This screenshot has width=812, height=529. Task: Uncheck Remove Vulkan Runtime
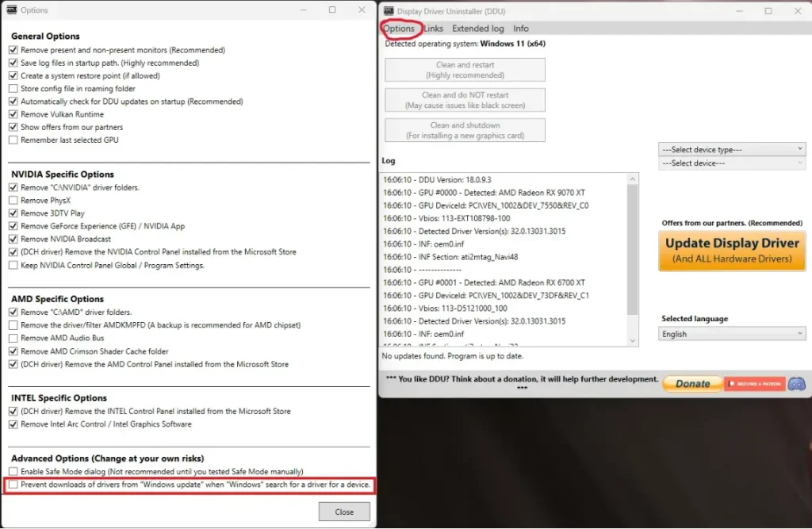pos(13,114)
